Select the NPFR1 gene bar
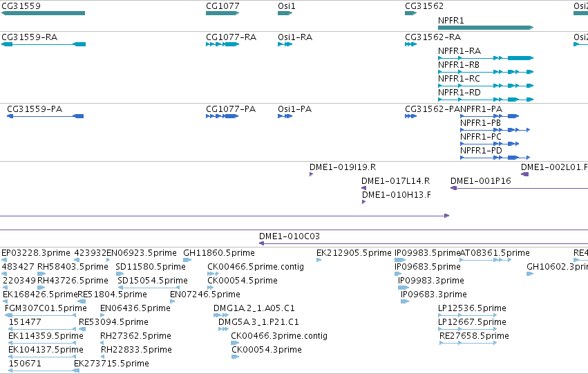 pos(486,28)
